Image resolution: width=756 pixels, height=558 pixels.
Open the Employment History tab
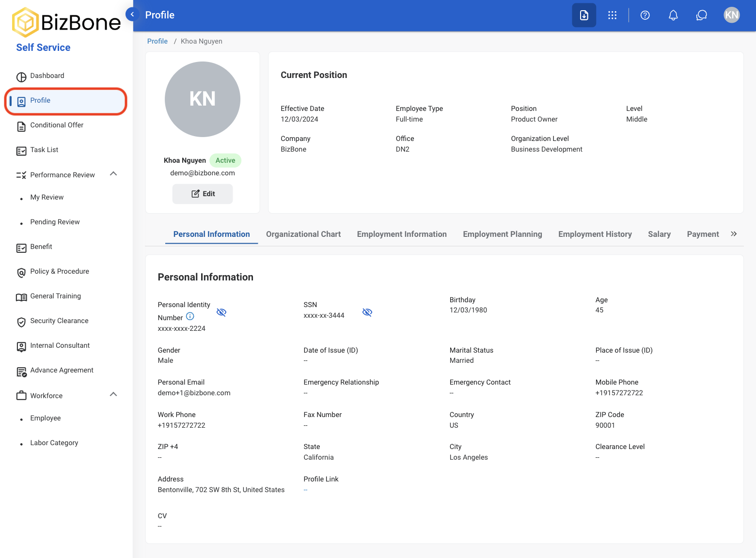[595, 234]
